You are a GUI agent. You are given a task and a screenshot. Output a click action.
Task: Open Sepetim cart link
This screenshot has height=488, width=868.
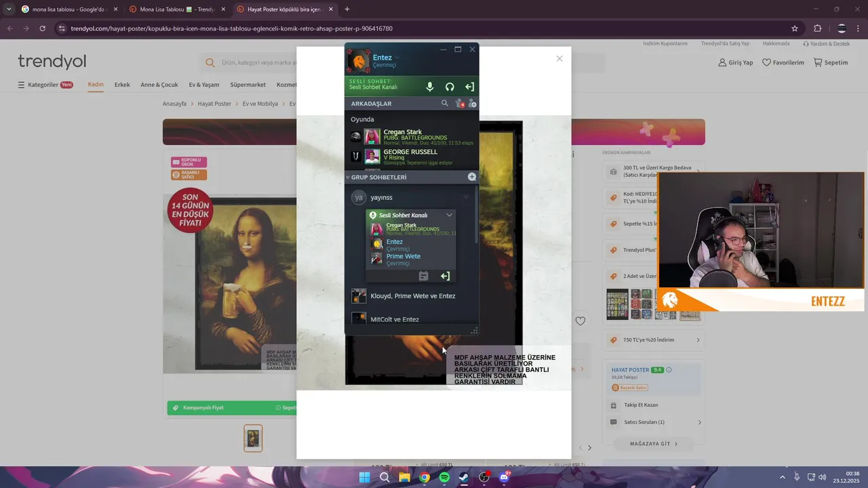tap(831, 62)
